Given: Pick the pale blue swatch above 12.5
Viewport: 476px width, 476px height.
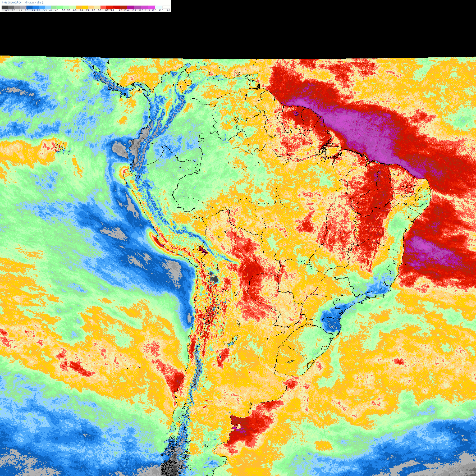Looking at the screenshot, I should click(159, 7).
